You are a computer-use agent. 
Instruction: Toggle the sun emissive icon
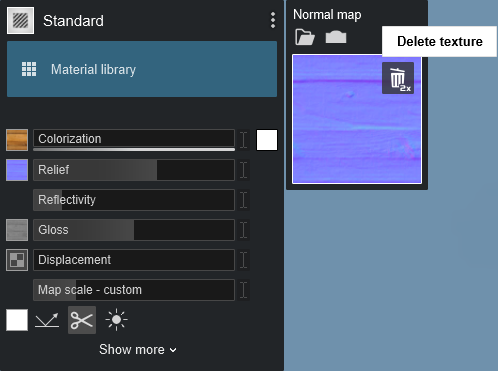click(116, 320)
